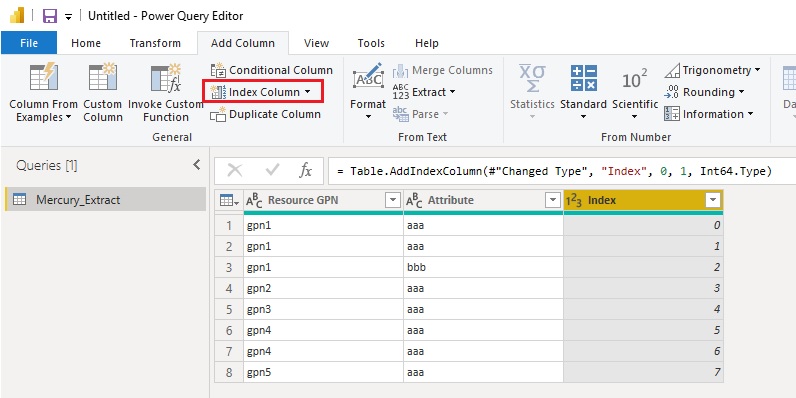Click the Rounding icon

[672, 92]
